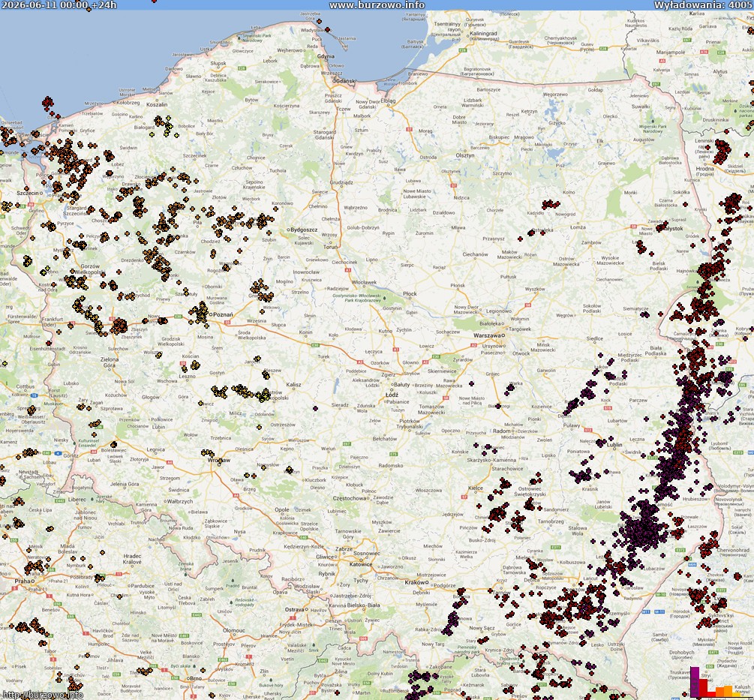The image size is (754, 700).
Task: Click the Gliwice city label
Action: (x=326, y=557)
